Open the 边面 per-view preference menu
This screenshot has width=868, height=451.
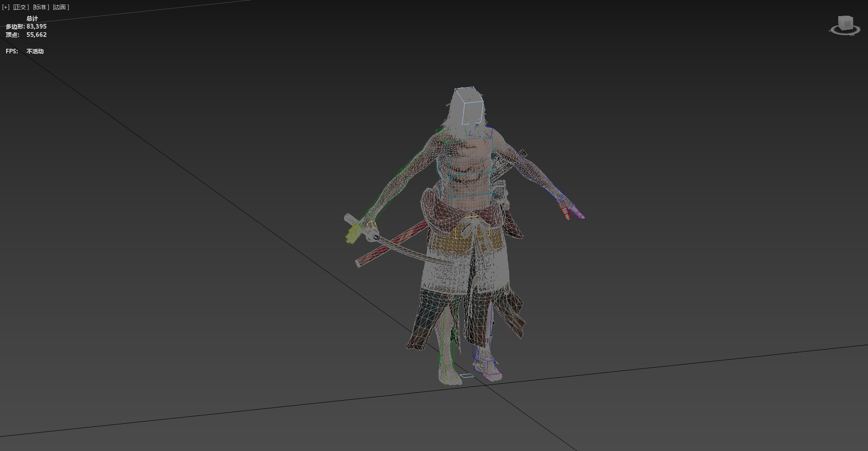[61, 7]
